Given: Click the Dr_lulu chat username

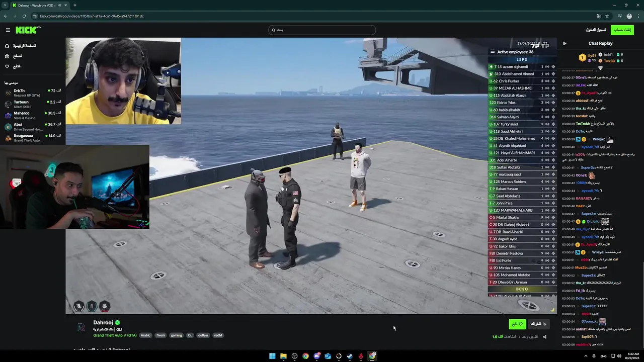Looking at the screenshot, I should (593, 221).
